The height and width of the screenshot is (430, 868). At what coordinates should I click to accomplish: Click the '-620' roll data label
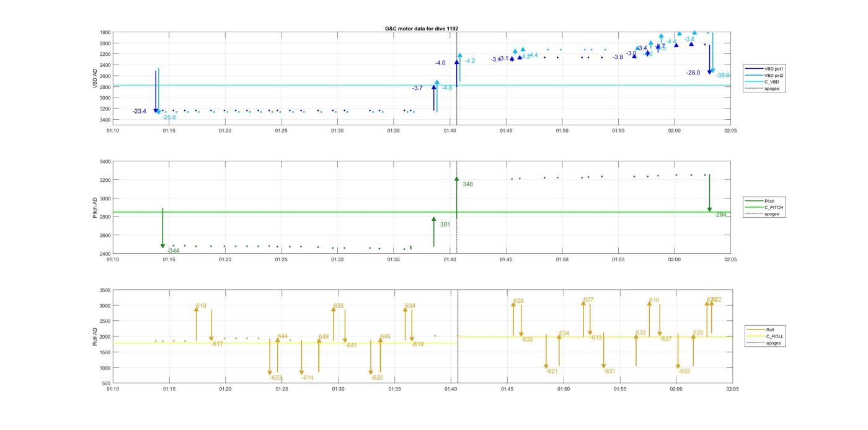pos(377,378)
